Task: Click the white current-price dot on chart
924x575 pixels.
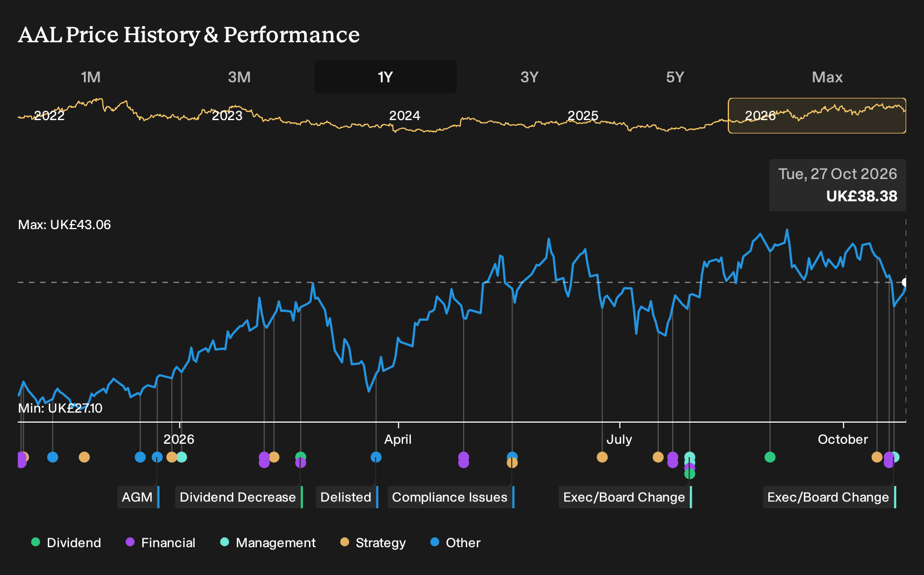Action: pos(905,282)
